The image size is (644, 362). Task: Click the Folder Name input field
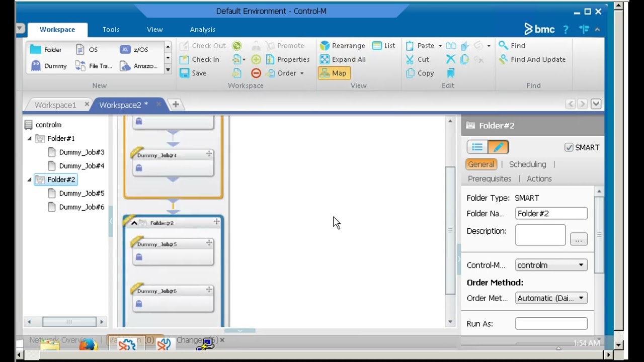(551, 214)
